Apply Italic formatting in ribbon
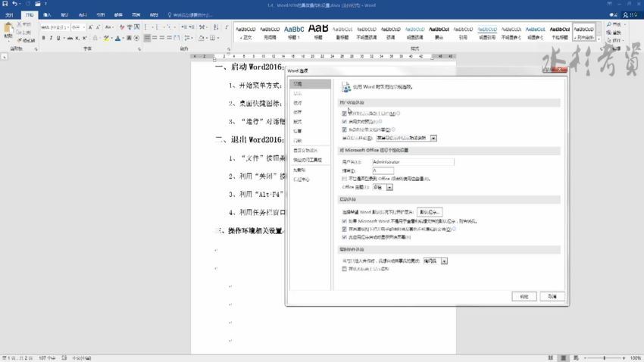The image size is (644, 362). (51, 38)
